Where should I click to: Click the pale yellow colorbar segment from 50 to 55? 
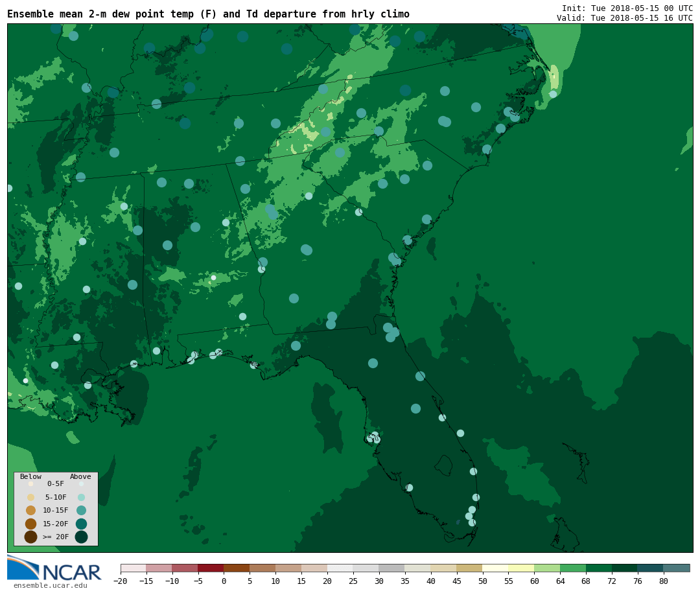point(496,568)
